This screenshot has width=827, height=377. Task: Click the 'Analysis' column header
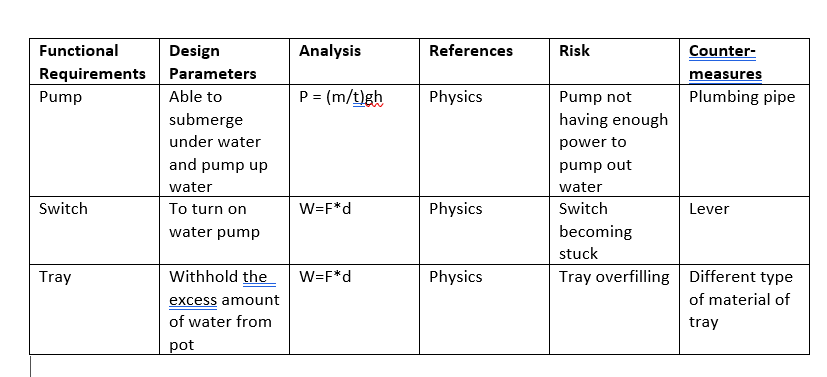click(x=354, y=62)
